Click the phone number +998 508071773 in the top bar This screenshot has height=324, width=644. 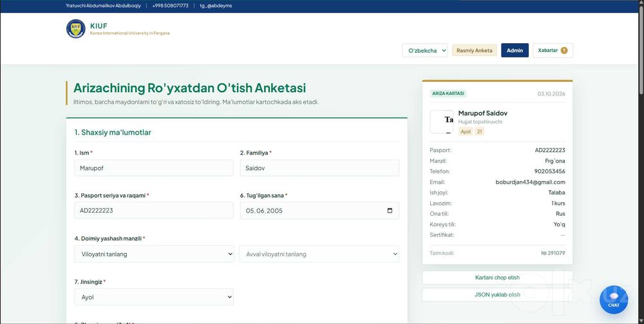(x=170, y=6)
